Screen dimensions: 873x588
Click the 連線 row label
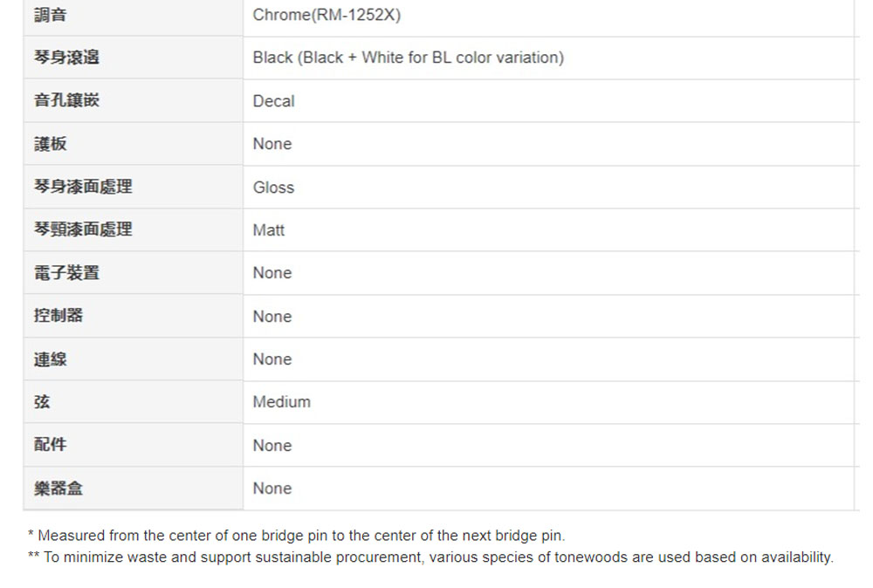click(50, 359)
